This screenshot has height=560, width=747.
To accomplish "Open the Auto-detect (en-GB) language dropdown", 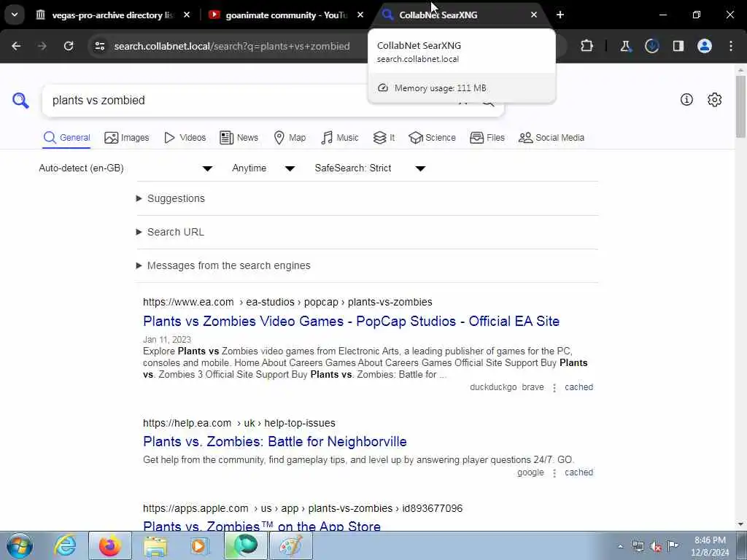I will click(x=125, y=168).
